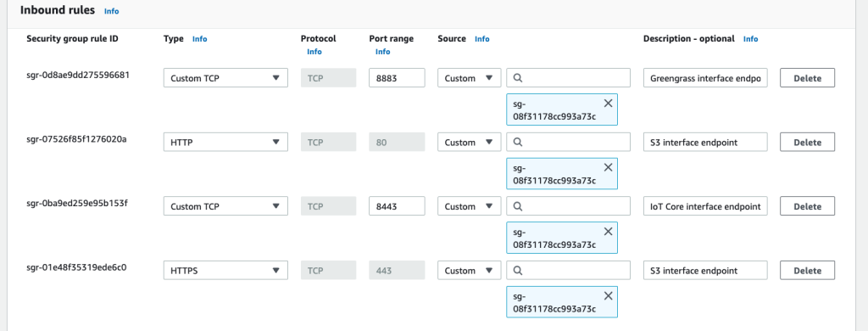Open the HTTPS Type dropdown

[x=225, y=271]
